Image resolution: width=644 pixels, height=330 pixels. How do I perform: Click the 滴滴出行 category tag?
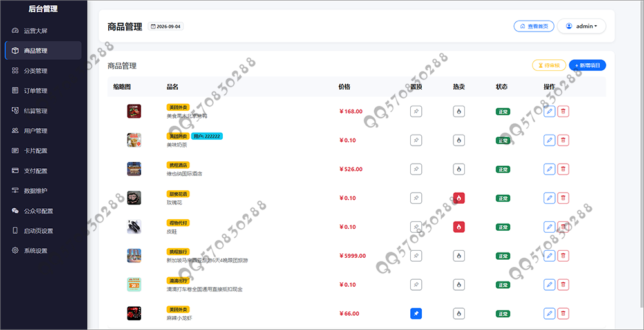pos(178,280)
